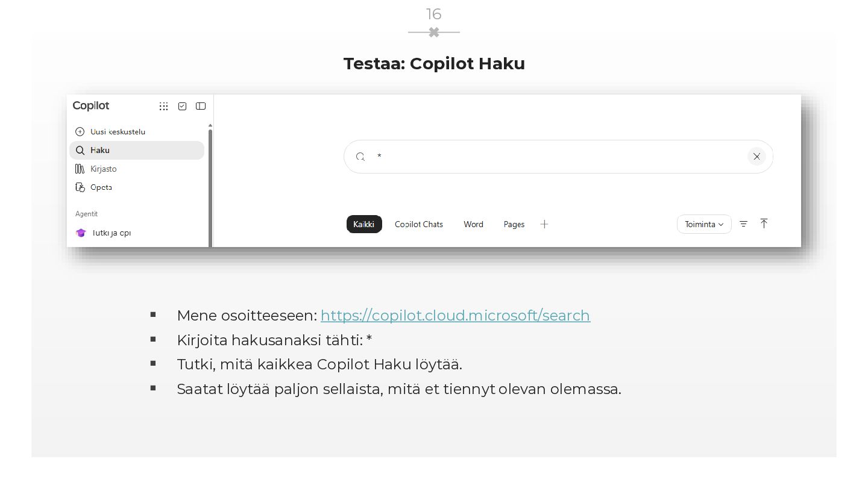Screen dimensions: 868x488
Task: Add a filter tab with plus icon
Action: click(544, 224)
